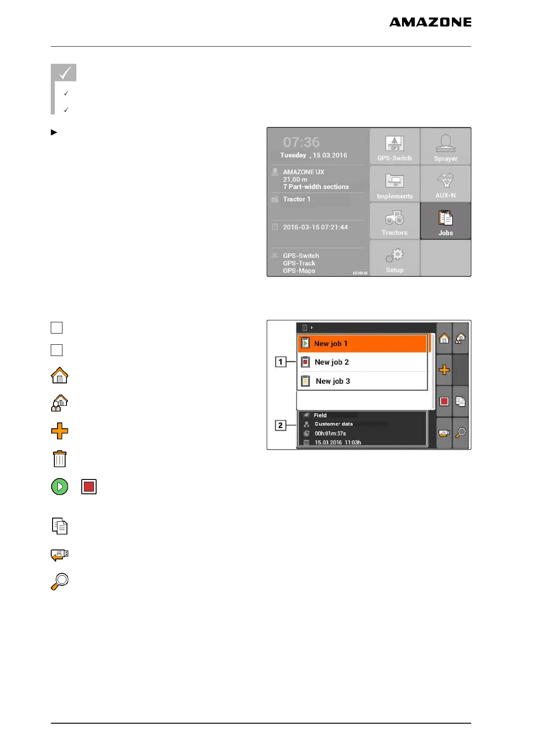Click the magnifier search button
535x756 pixels.
pyautogui.click(x=460, y=433)
